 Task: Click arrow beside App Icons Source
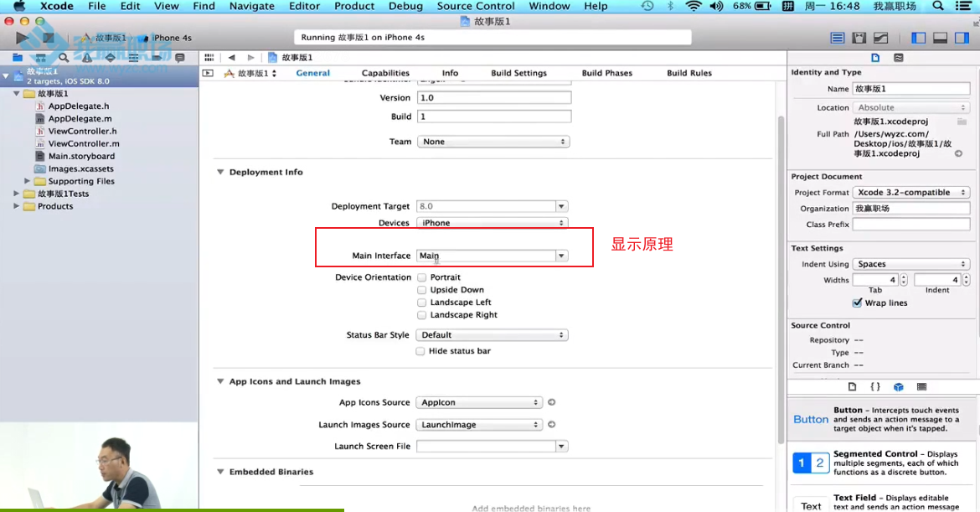(x=551, y=402)
